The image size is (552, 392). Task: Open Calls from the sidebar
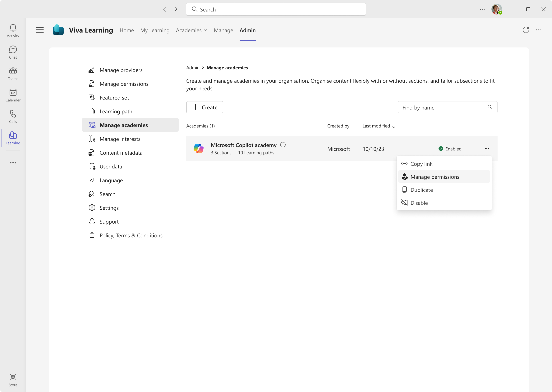[x=13, y=116]
